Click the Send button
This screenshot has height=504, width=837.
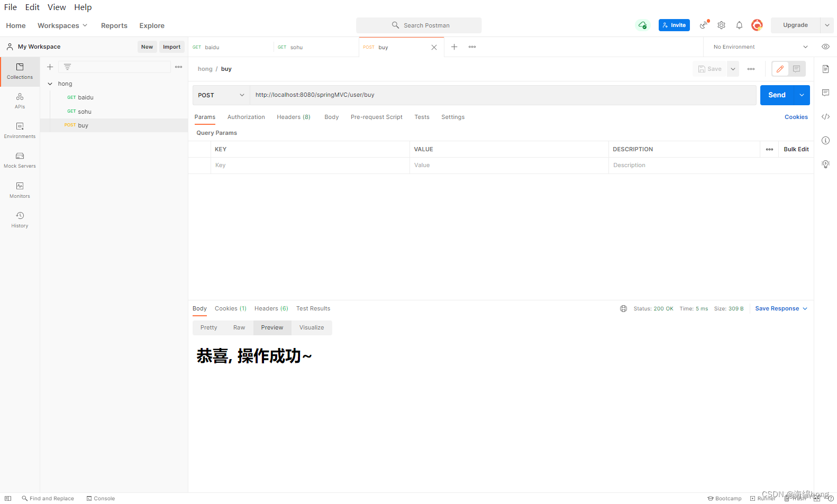tap(777, 95)
